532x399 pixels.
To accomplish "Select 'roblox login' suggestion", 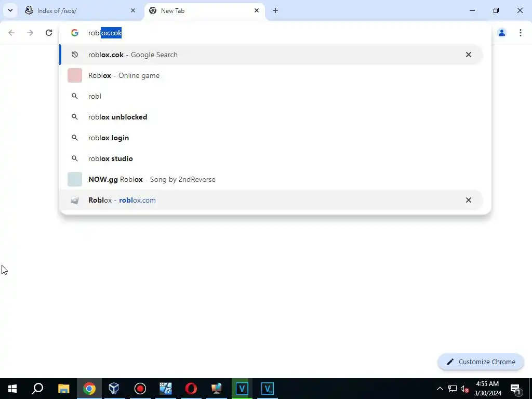I will 271,138.
